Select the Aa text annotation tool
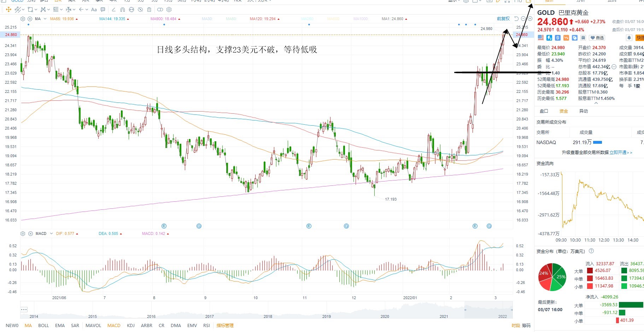The width and height of the screenshot is (644, 332). click(x=94, y=10)
